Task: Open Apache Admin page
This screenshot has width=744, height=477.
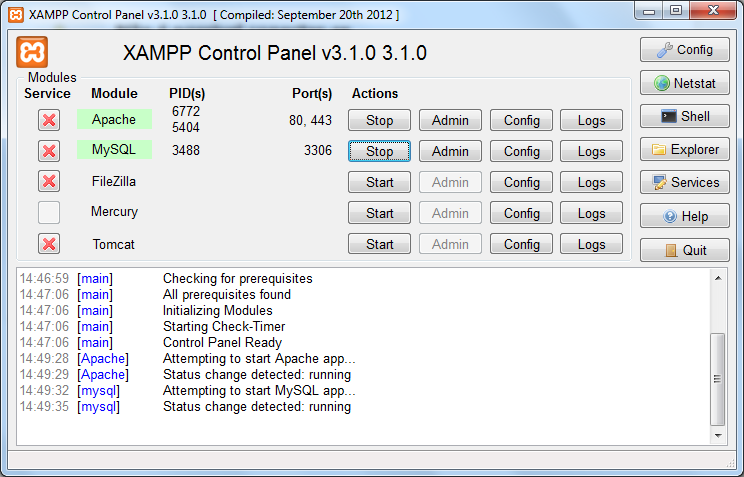Action: (450, 120)
